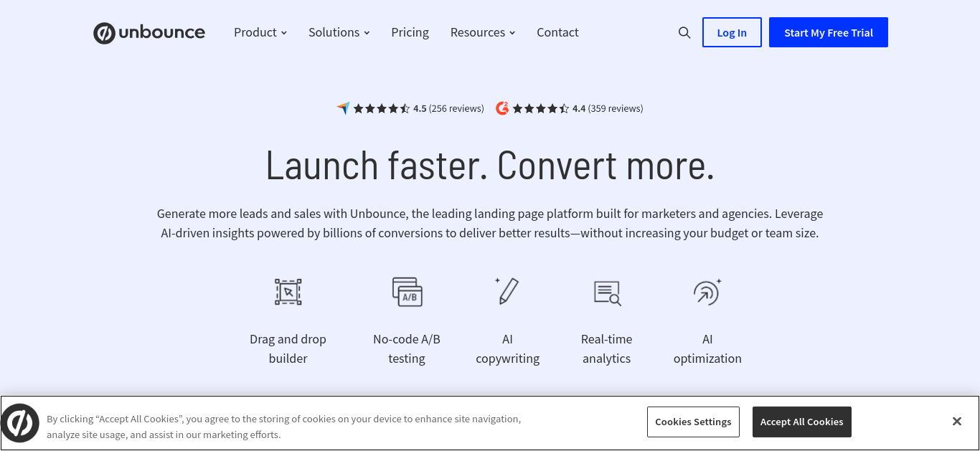Expand the Solutions dropdown menu

coord(339,32)
